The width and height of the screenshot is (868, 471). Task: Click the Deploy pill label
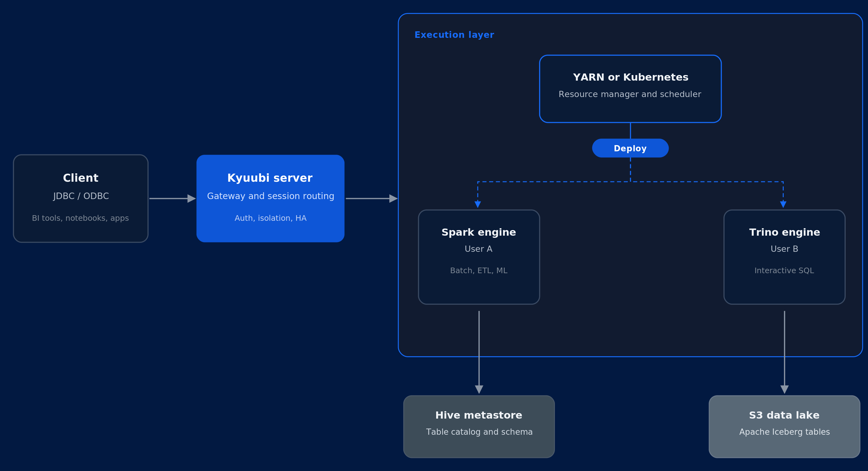630,148
